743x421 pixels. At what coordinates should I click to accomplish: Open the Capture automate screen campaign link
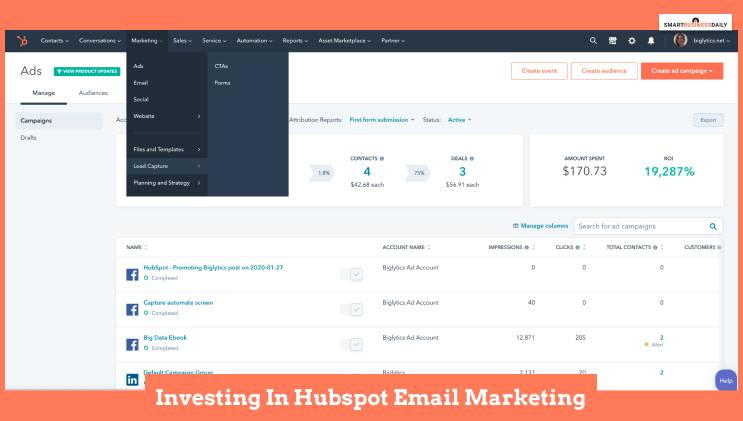pyautogui.click(x=178, y=302)
